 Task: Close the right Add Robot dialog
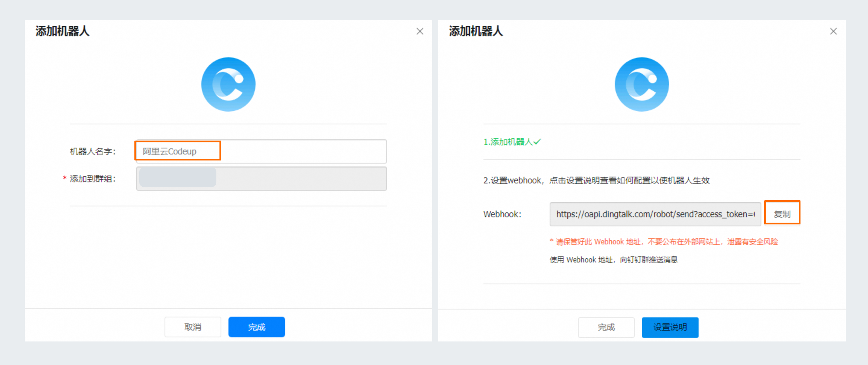[x=833, y=31]
